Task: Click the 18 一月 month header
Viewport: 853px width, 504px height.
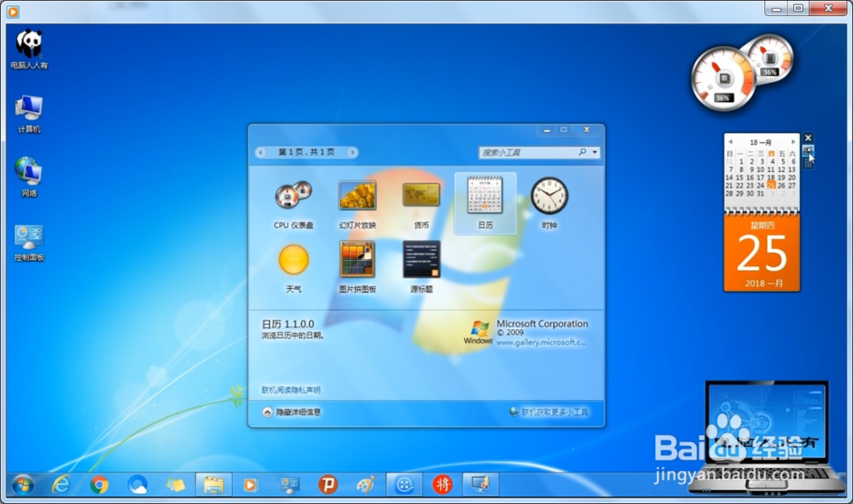Action: tap(761, 142)
